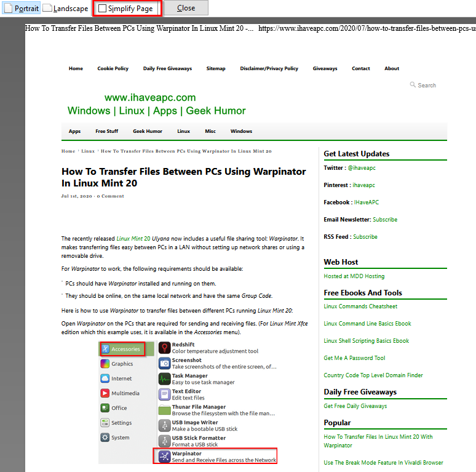Image resolution: width=476 pixels, height=472 pixels.
Task: Open Hosted at MDD Hosting link
Action: [x=354, y=276]
